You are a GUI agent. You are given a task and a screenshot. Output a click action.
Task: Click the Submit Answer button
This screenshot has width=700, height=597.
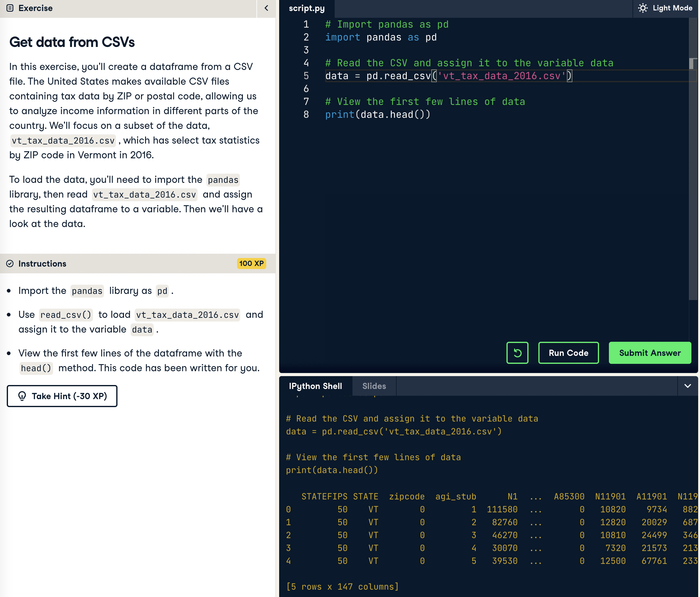click(650, 353)
